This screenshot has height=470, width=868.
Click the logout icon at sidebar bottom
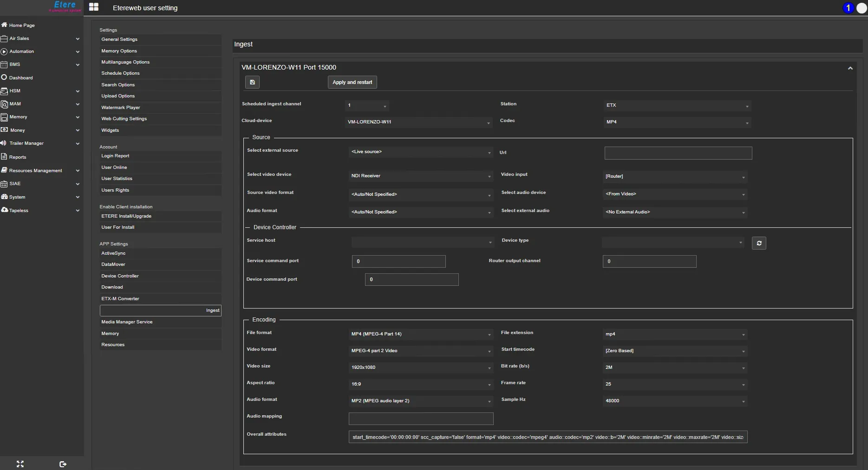pos(63,464)
